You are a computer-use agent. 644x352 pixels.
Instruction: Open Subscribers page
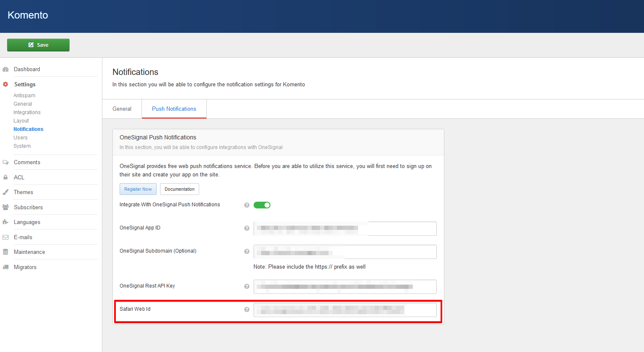click(x=28, y=208)
